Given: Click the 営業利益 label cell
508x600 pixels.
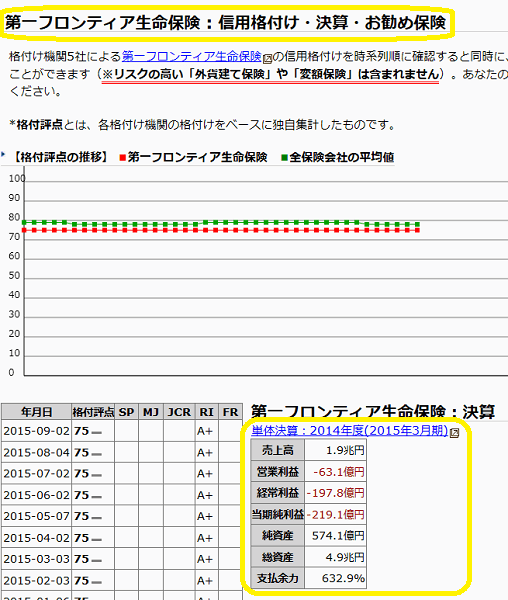Looking at the screenshot, I should tap(278, 471).
